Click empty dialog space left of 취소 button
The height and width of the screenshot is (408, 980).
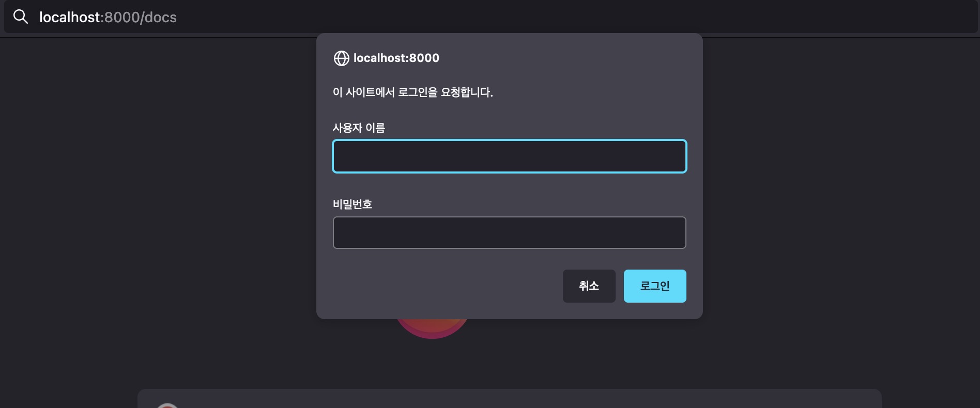point(445,286)
